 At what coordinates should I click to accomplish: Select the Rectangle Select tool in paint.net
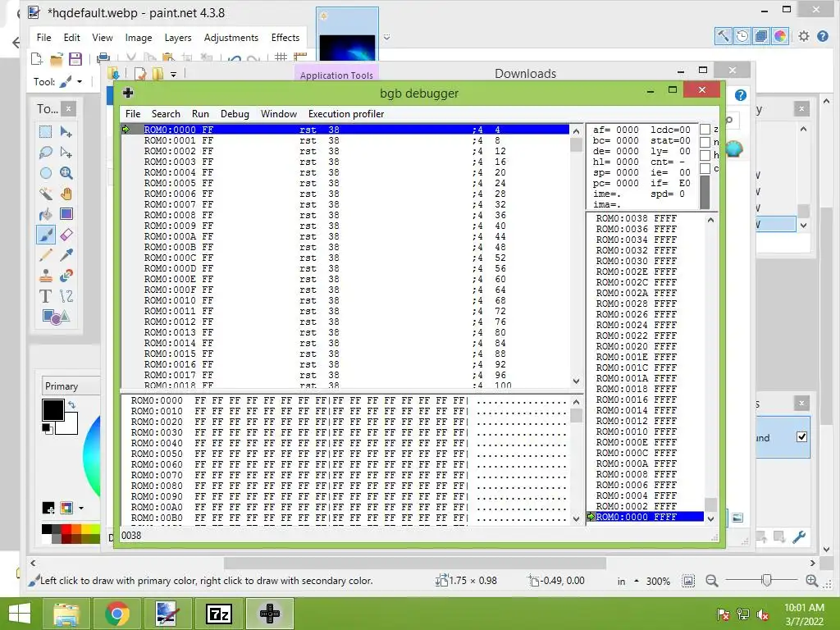tap(46, 132)
